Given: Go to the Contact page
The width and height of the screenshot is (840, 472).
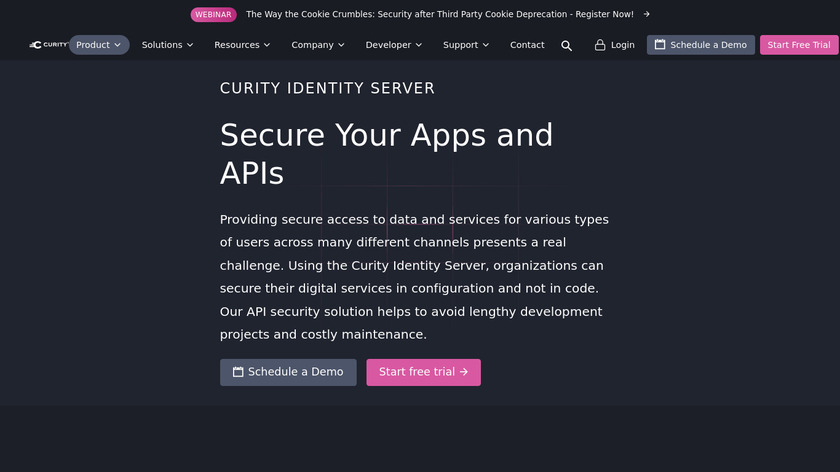Looking at the screenshot, I should (527, 45).
